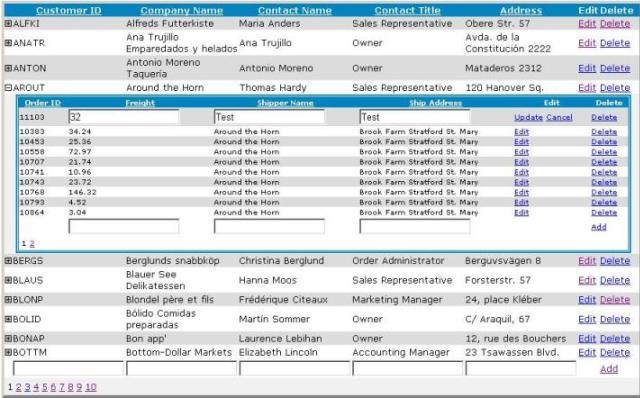This screenshot has height=398, width=640.
Task: Expand the ANTON customer row
Action: (8, 68)
